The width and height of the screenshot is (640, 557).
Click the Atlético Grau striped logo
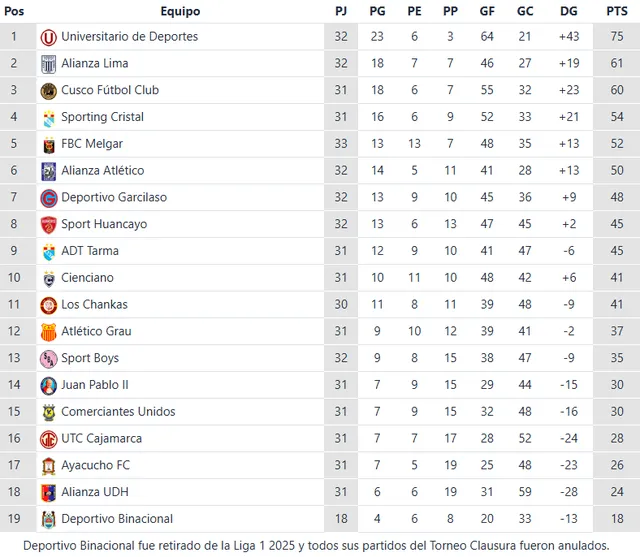(x=48, y=332)
